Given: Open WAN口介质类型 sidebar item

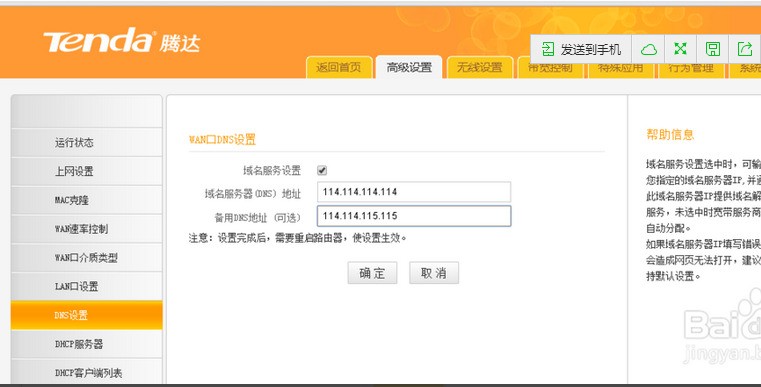Looking at the screenshot, I should [x=86, y=257].
